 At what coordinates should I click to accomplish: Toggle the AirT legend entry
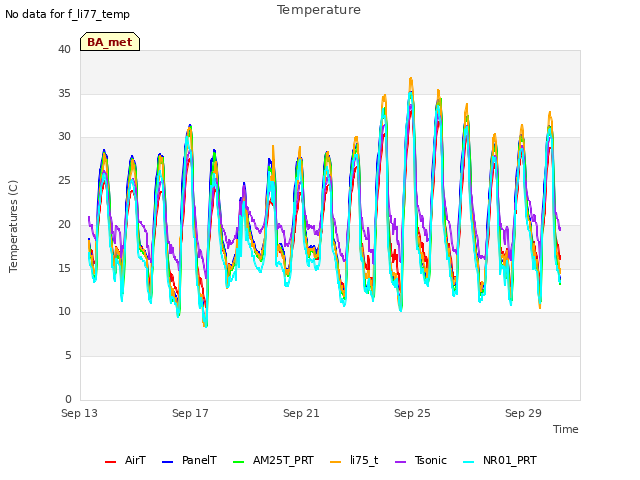125,460
